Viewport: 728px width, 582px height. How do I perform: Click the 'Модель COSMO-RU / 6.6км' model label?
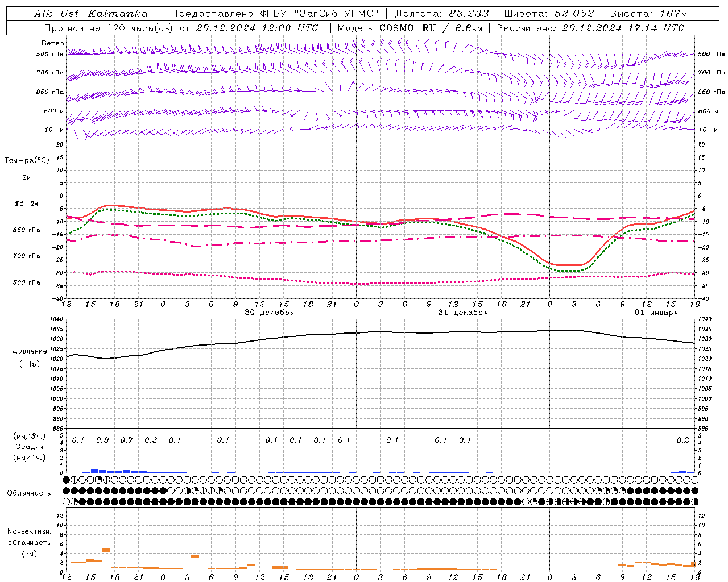pos(409,28)
